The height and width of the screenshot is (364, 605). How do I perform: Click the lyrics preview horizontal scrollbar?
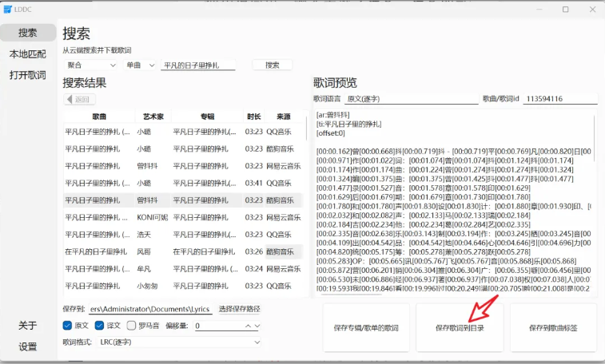point(351,295)
